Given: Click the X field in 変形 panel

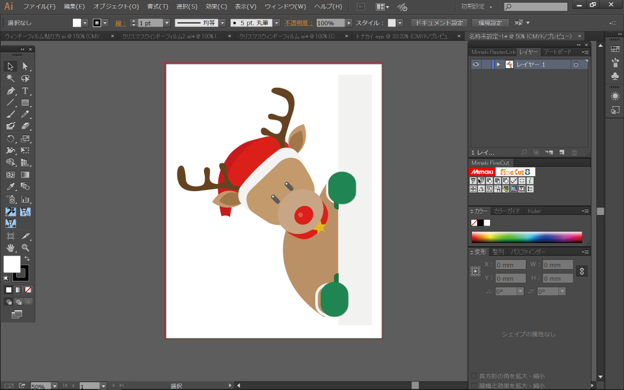Looking at the screenshot, I should click(511, 265).
